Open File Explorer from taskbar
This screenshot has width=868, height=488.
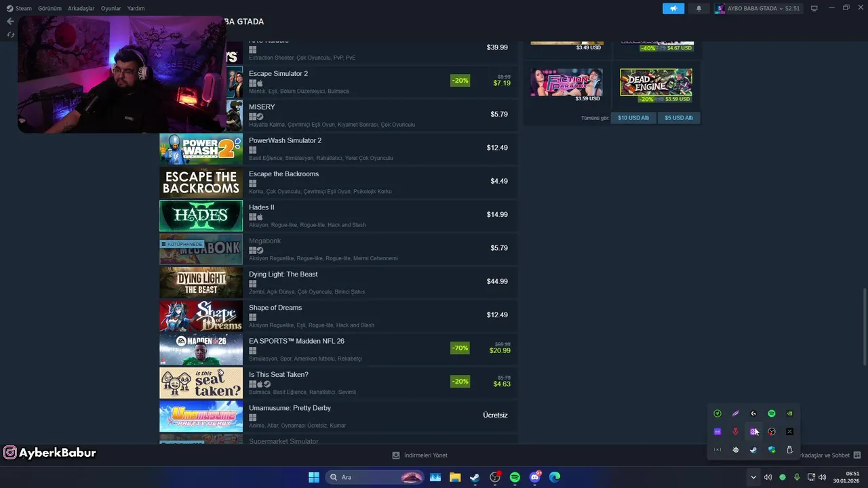tap(455, 477)
